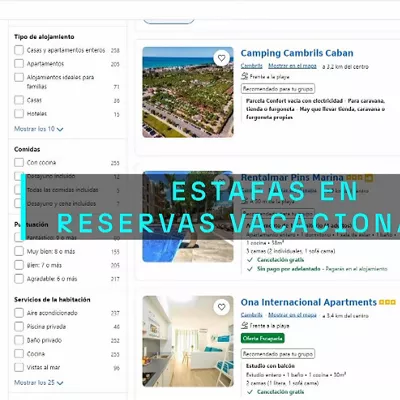Open Ona Internacional apartment interior photo
Image resolution: width=400 pixels, height=400 pixels.
tap(188, 341)
